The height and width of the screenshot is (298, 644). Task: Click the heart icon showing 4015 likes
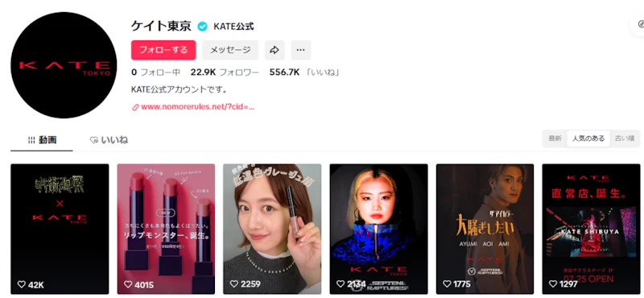pyautogui.click(x=128, y=284)
